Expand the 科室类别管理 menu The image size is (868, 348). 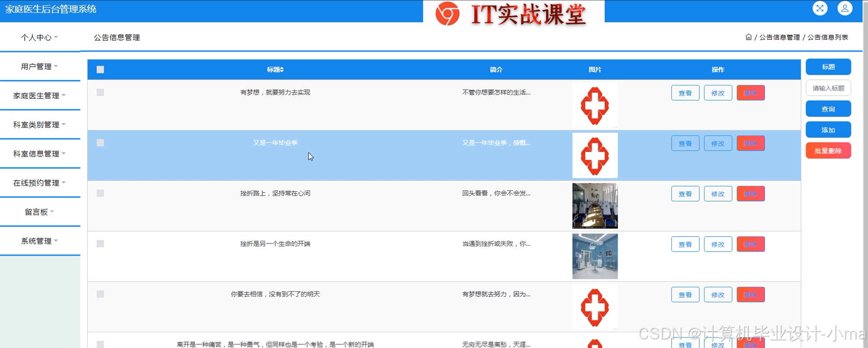(x=40, y=124)
